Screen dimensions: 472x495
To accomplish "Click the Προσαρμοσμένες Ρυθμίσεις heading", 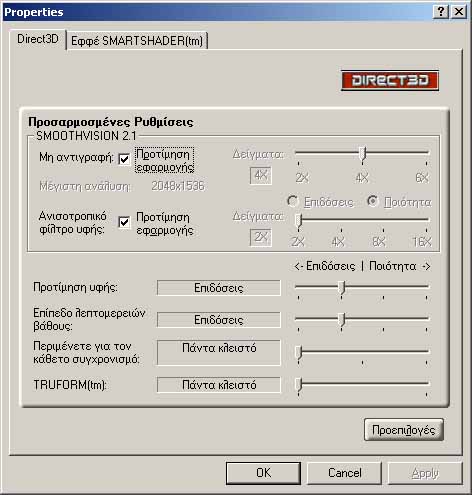I will click(111, 122).
